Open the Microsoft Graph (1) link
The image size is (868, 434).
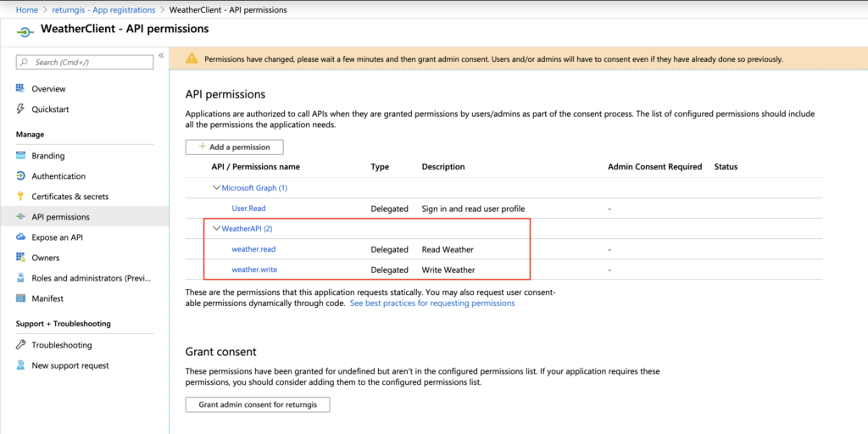[254, 187]
